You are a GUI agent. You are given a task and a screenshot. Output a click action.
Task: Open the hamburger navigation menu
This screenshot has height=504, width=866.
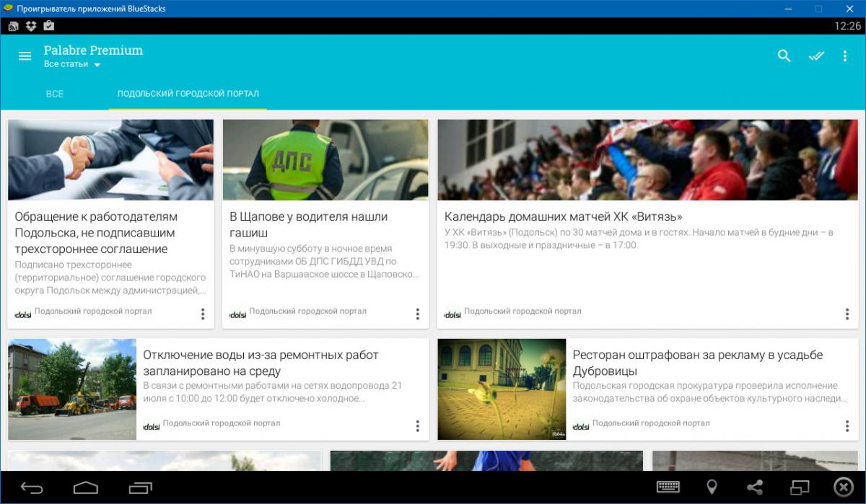pos(25,56)
